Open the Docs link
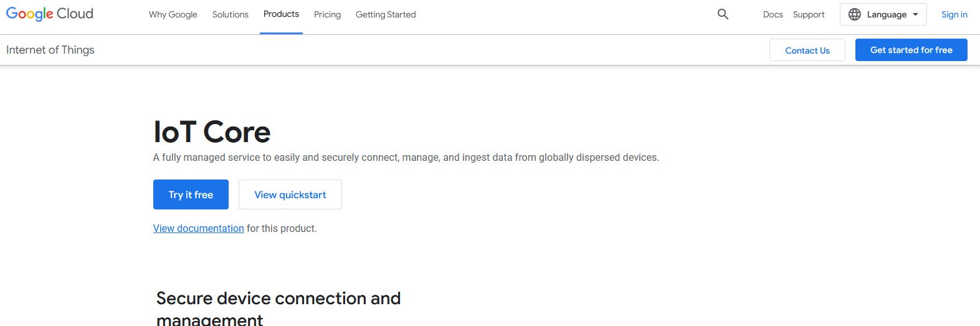The height and width of the screenshot is (326, 980). [773, 14]
